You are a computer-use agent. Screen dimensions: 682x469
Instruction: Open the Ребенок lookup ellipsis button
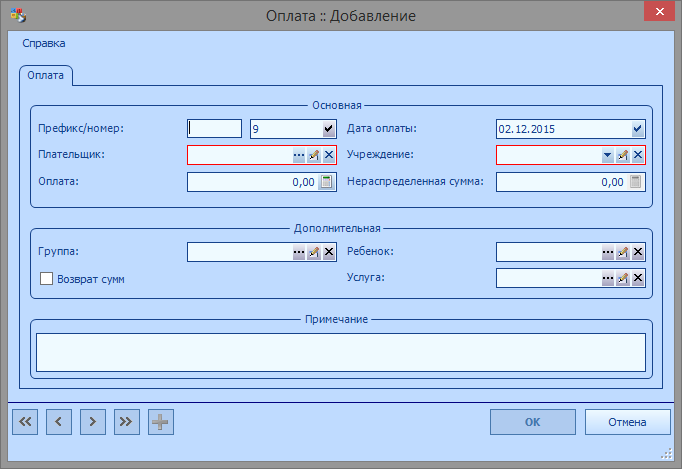click(608, 252)
